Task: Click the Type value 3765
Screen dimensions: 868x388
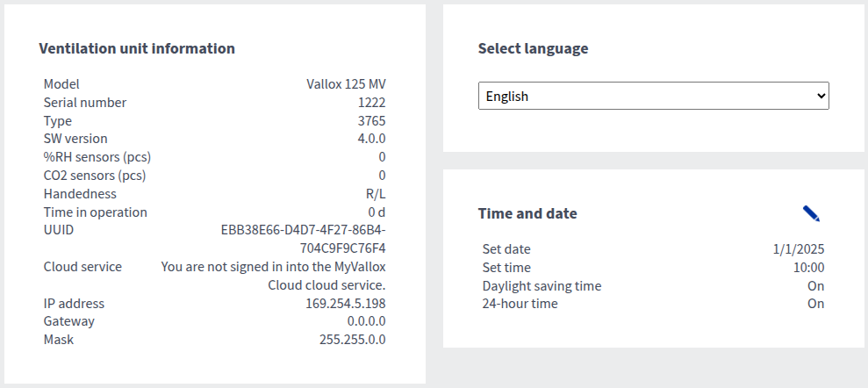Action: 371,121
